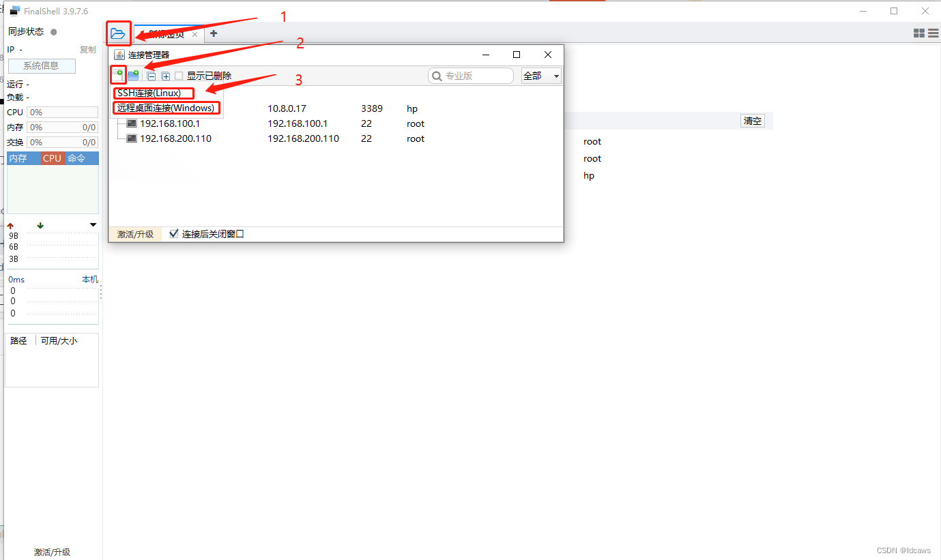This screenshot has height=560, width=941.
Task: Click the 同步状态 gray status dot
Action: (54, 32)
